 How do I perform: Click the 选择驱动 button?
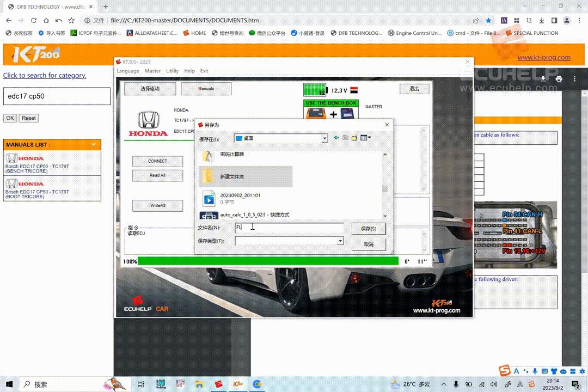[x=150, y=89]
